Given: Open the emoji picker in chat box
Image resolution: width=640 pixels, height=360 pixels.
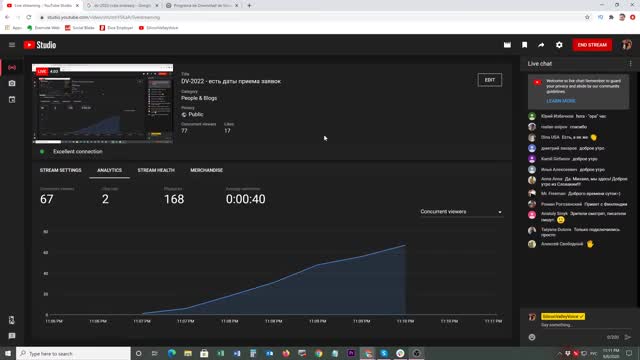Looking at the screenshot, I should coord(532,337).
